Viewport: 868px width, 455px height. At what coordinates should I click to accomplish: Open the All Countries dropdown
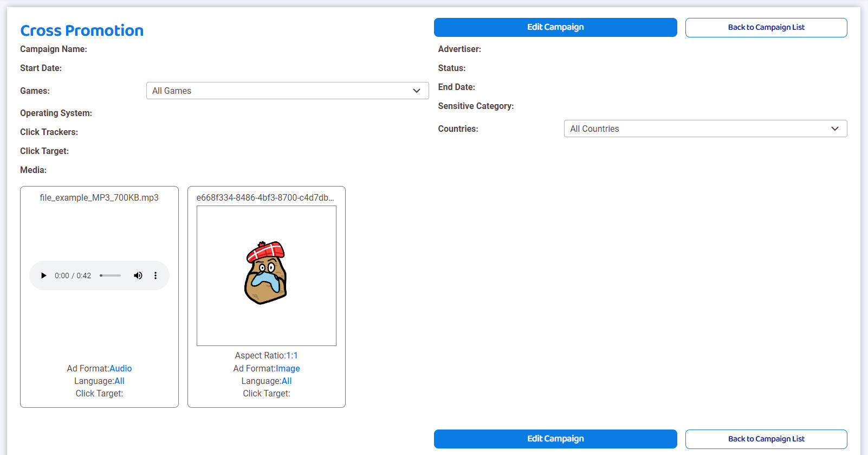point(705,129)
